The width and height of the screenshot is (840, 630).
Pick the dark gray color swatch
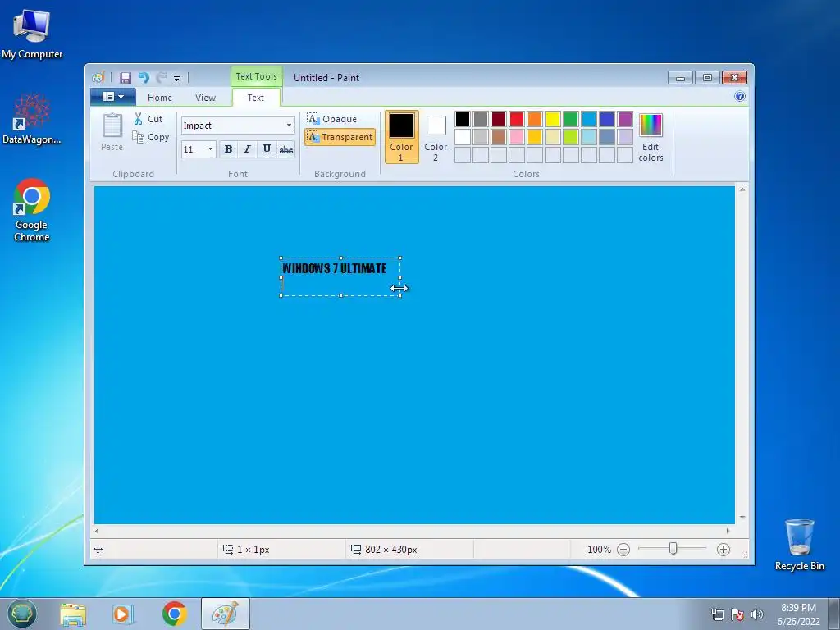pyautogui.click(x=481, y=119)
